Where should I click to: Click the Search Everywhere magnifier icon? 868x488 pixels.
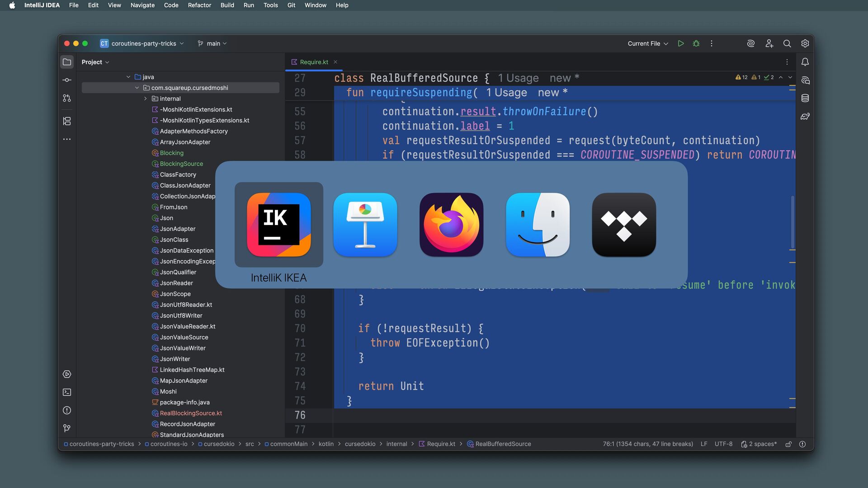[x=787, y=43]
